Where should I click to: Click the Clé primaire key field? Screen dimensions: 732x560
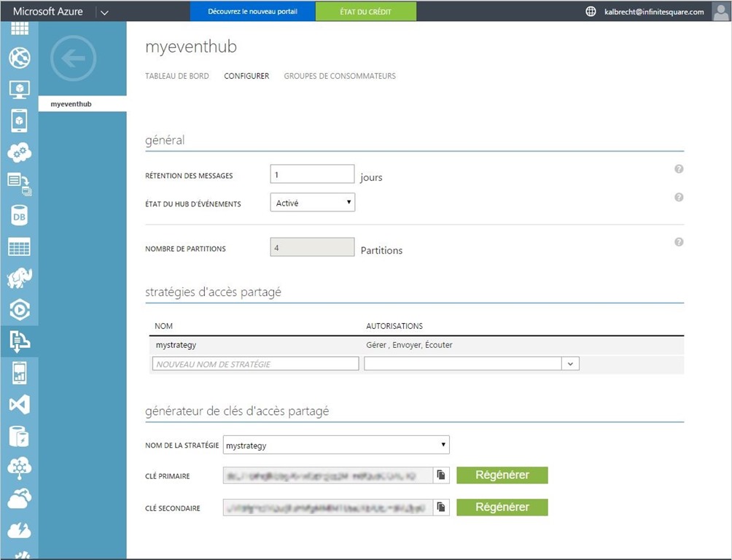328,475
